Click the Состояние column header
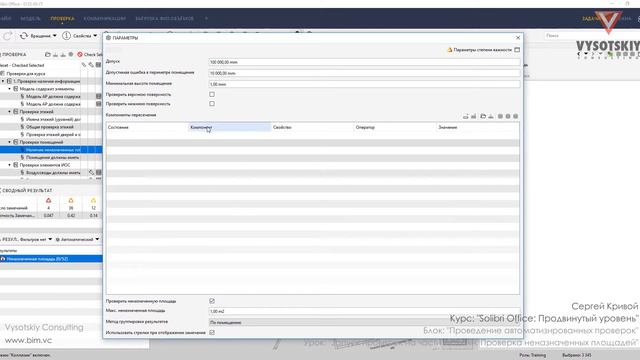Image resolution: width=640 pixels, height=360 pixels. click(147, 127)
